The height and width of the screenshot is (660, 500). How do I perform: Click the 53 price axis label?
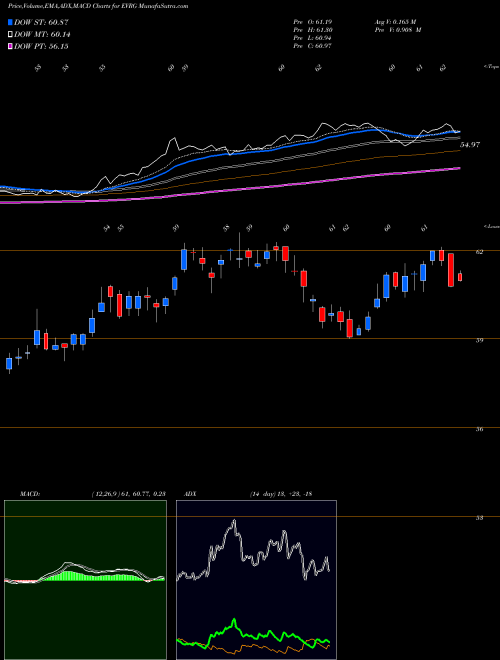(479, 518)
